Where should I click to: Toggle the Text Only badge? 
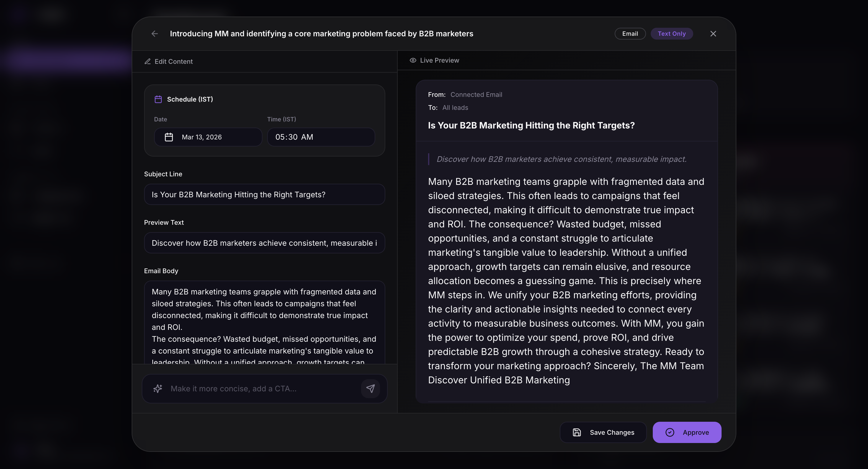(672, 34)
